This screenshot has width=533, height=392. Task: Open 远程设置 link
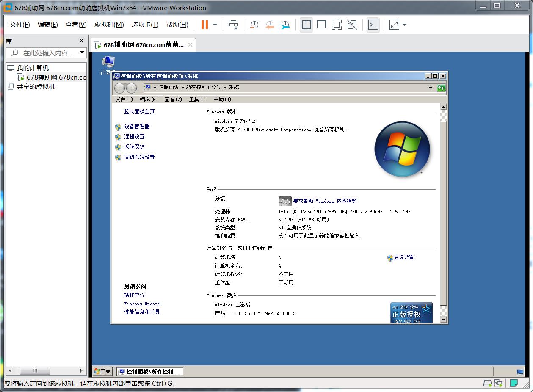click(134, 137)
